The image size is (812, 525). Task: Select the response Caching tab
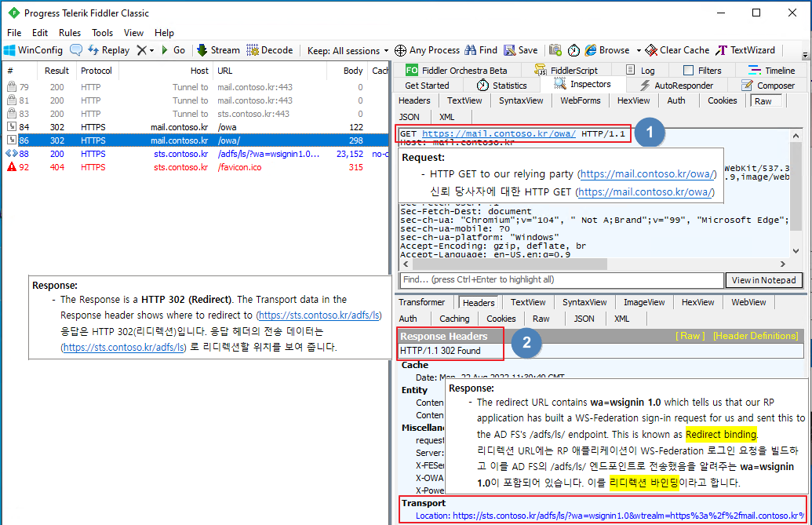coord(454,319)
